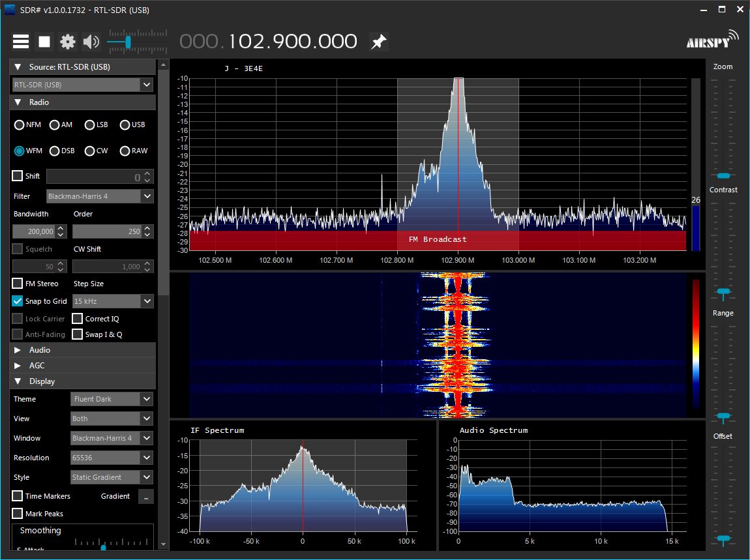
Task: Mute audio with the speaker icon
Action: coord(91,42)
